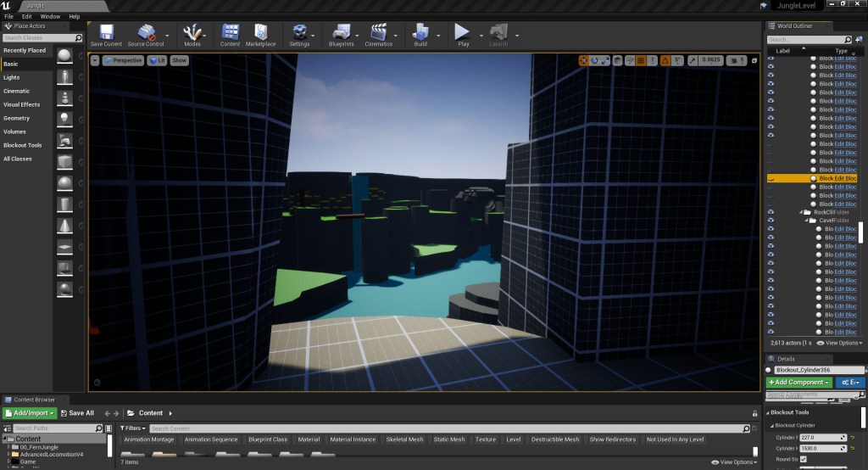The height and width of the screenshot is (470, 868).
Task: Open the Window menu
Action: [50, 16]
